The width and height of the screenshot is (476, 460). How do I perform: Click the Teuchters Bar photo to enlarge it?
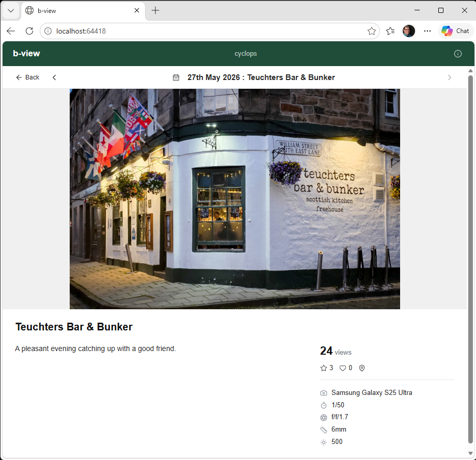pyautogui.click(x=235, y=199)
